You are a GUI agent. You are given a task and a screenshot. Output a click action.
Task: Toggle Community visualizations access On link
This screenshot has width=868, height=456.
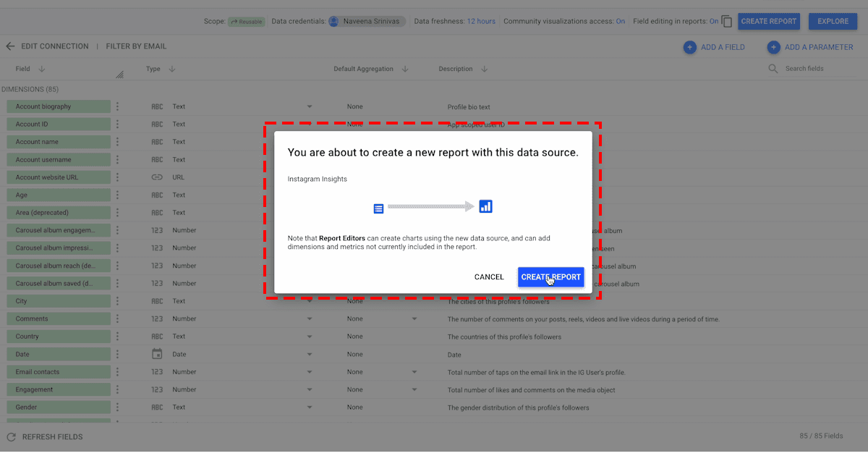620,22
